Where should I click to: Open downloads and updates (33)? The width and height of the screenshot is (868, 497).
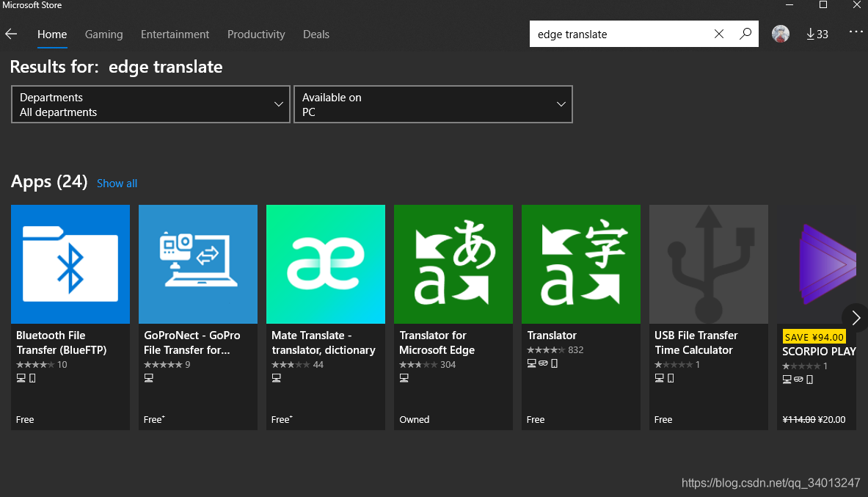click(817, 35)
